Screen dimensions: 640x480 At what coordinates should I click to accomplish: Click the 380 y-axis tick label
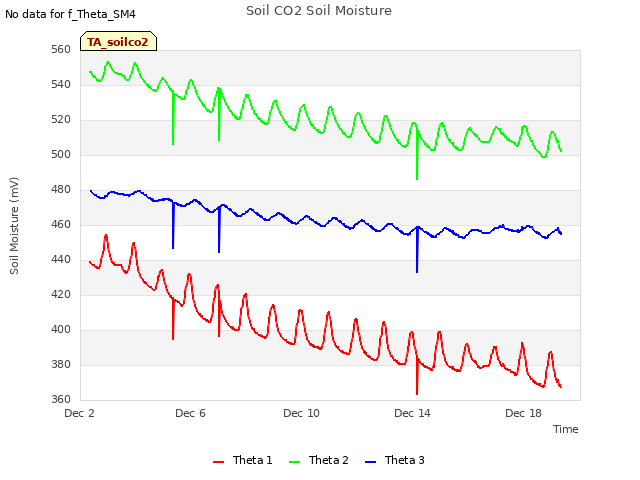point(61,364)
